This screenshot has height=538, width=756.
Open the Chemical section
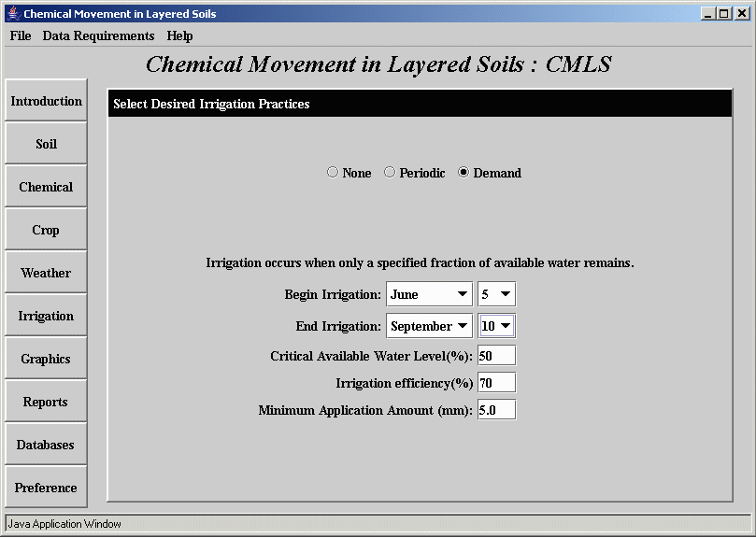pos(47,186)
